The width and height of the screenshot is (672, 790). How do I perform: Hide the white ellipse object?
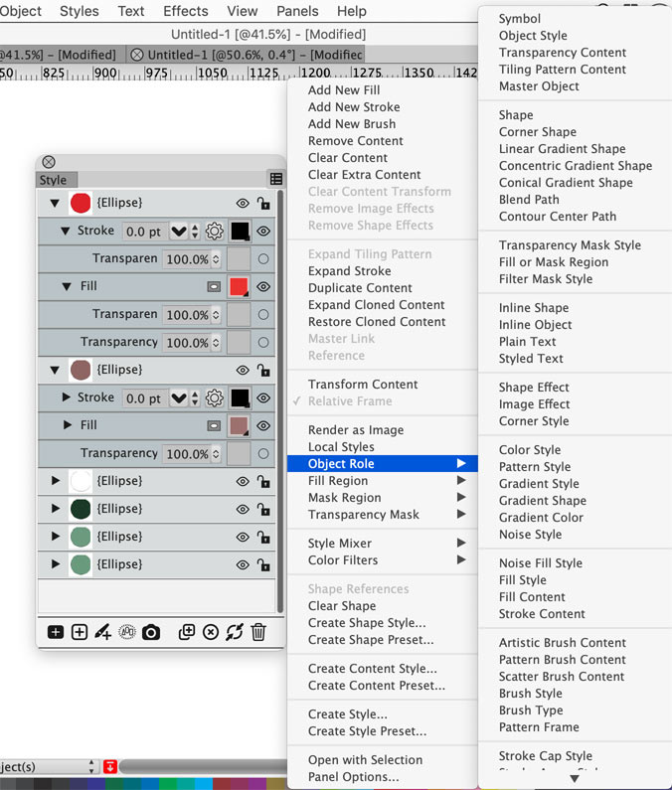243,481
